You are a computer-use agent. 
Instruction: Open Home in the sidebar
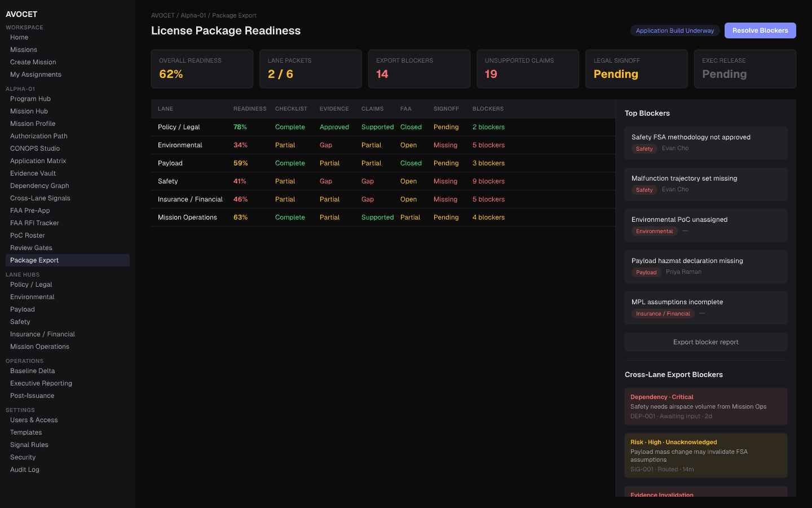68,37
